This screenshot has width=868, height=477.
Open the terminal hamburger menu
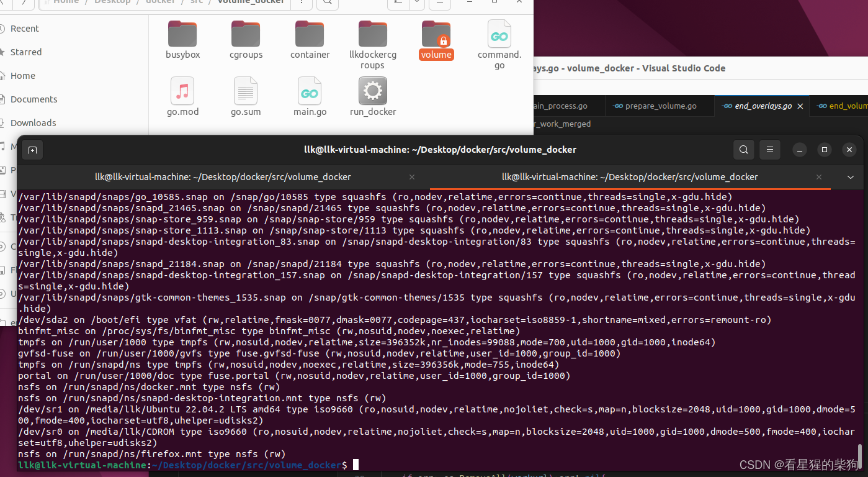(770, 150)
